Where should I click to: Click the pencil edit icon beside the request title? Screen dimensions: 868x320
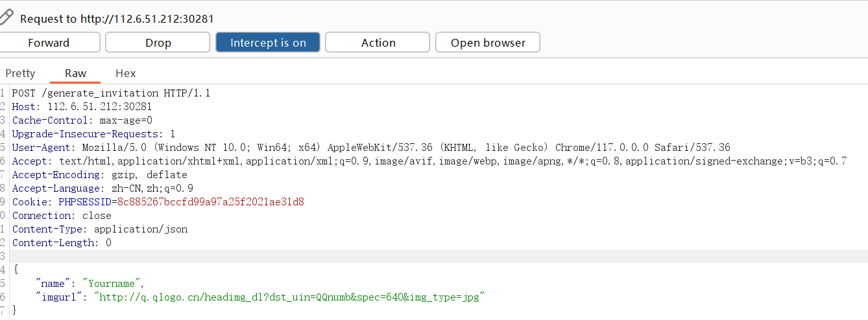pos(6,17)
